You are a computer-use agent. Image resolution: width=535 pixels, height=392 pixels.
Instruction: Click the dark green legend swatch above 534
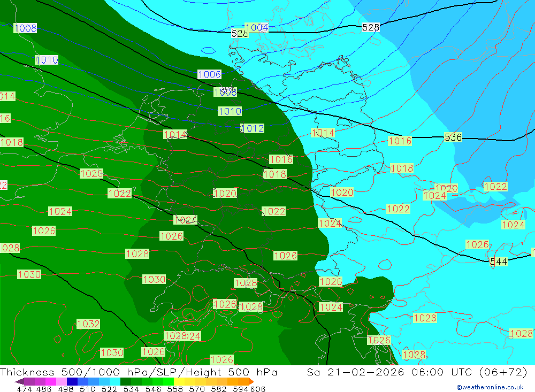point(126,381)
